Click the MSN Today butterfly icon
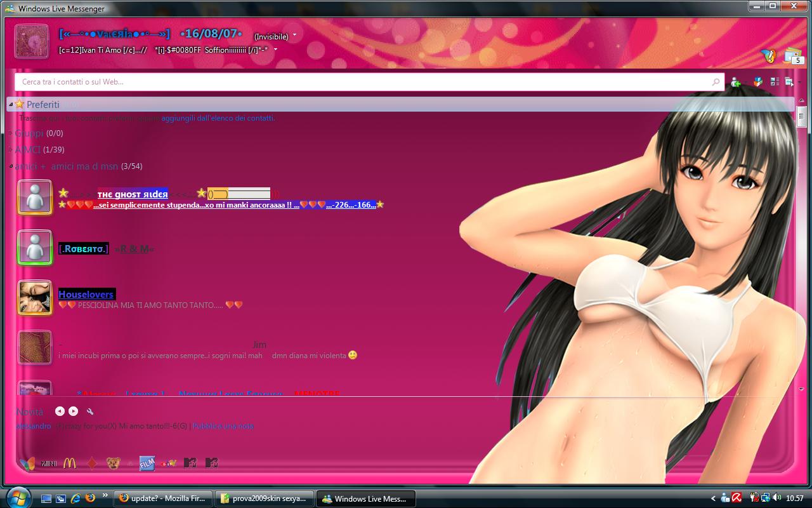 click(769, 57)
